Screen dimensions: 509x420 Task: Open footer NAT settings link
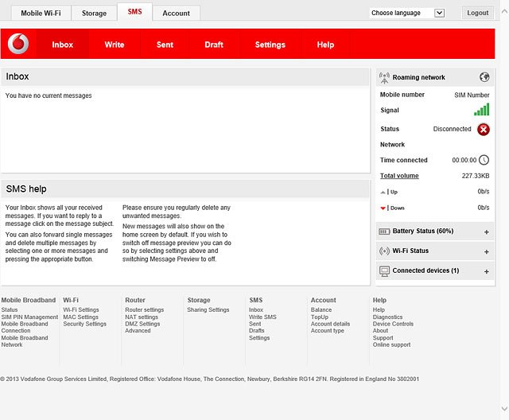142,317
